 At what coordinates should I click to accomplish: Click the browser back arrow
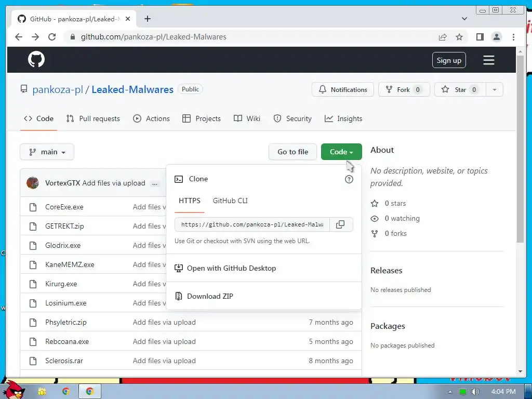pyautogui.click(x=19, y=37)
